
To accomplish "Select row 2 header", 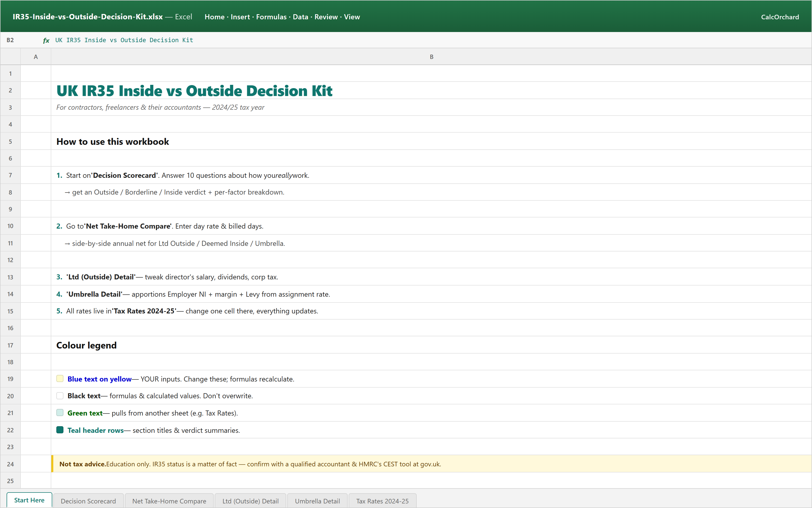I will point(10,90).
